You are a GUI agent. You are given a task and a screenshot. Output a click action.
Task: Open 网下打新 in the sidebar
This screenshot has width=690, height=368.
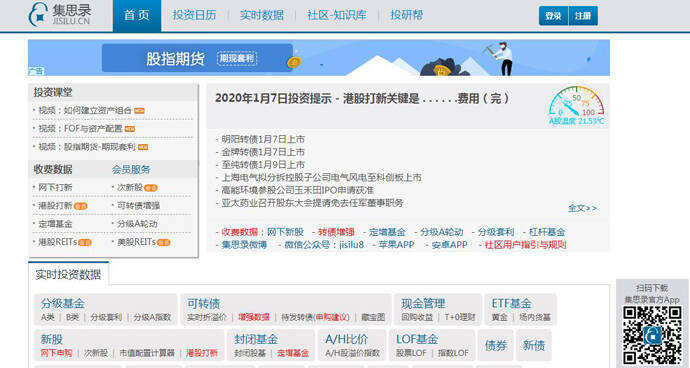pyautogui.click(x=55, y=188)
